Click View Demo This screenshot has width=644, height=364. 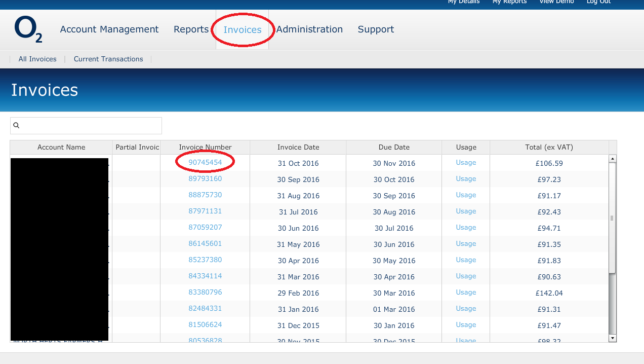(x=556, y=2)
